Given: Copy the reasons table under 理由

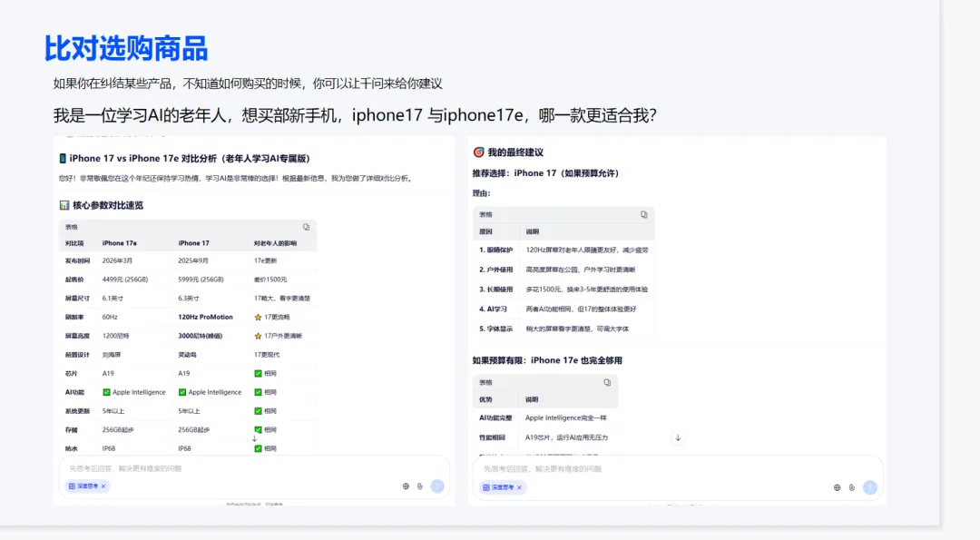Looking at the screenshot, I should (x=643, y=214).
